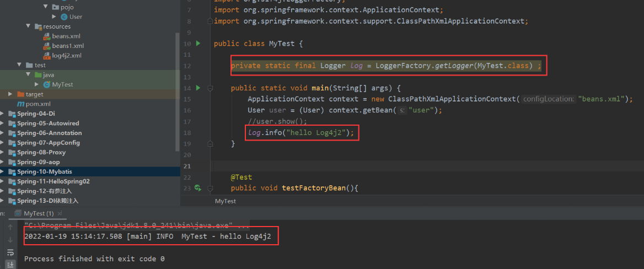
Task: Click the log4j2.xml file icon
Action: (x=47, y=56)
